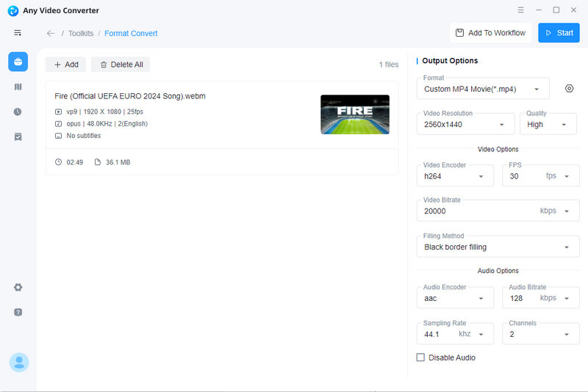Screen dimensions: 588x392
Task: Select the Fire (Official UEFA EURO 2024 Song).webm filename
Action: (x=130, y=96)
